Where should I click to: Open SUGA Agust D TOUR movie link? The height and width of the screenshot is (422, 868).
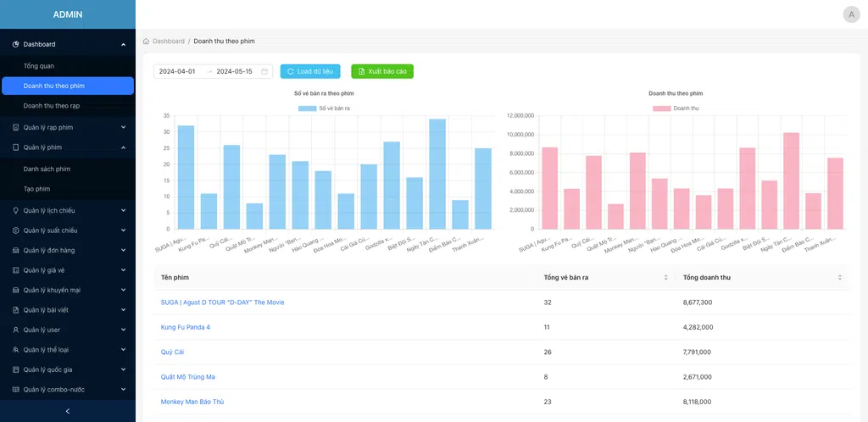223,303
